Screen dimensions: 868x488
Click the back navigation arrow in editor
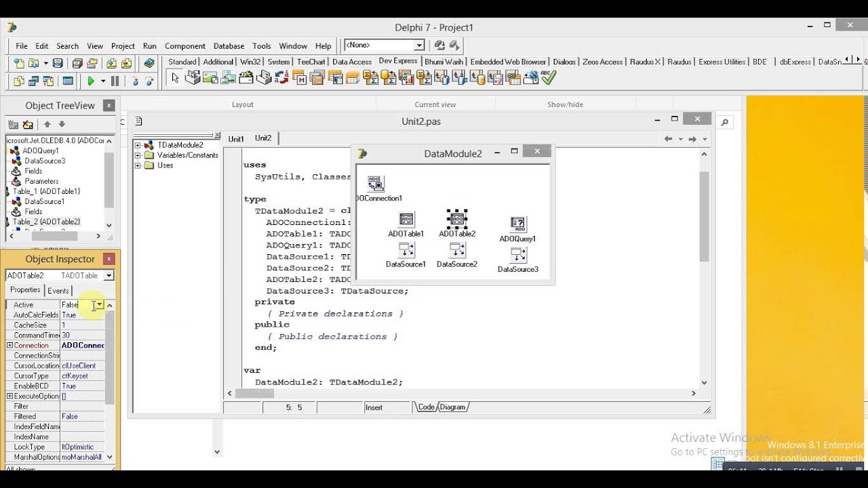(x=669, y=139)
